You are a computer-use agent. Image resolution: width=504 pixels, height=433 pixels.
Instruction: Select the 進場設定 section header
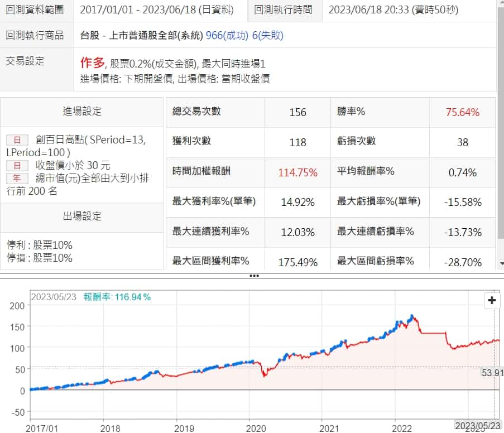[x=82, y=111]
